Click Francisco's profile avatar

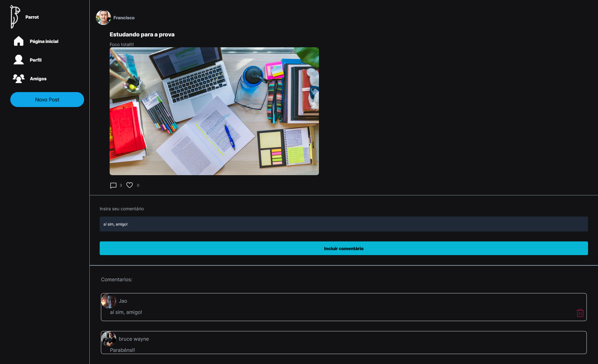click(x=103, y=17)
